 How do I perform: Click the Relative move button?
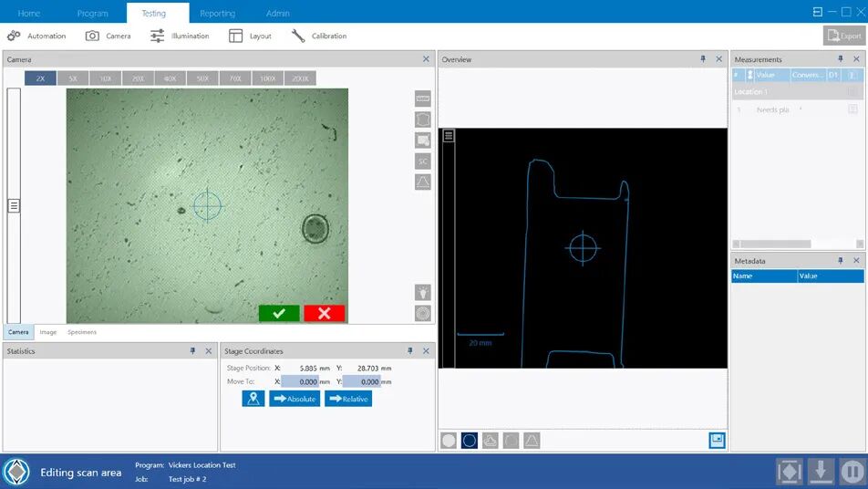coord(348,399)
